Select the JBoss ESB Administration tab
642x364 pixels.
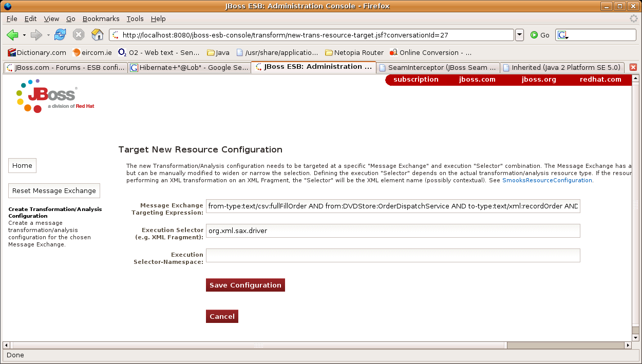pyautogui.click(x=313, y=67)
